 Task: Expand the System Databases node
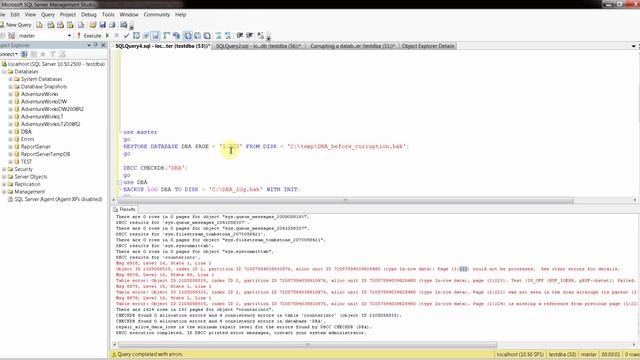tap(11, 79)
